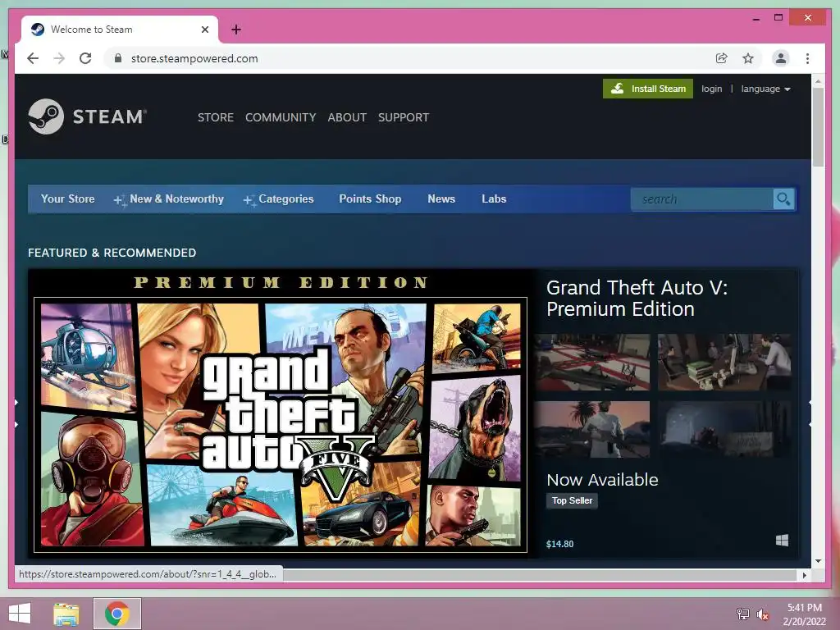This screenshot has height=630, width=840.
Task: Click the store search input field
Action: 702,199
